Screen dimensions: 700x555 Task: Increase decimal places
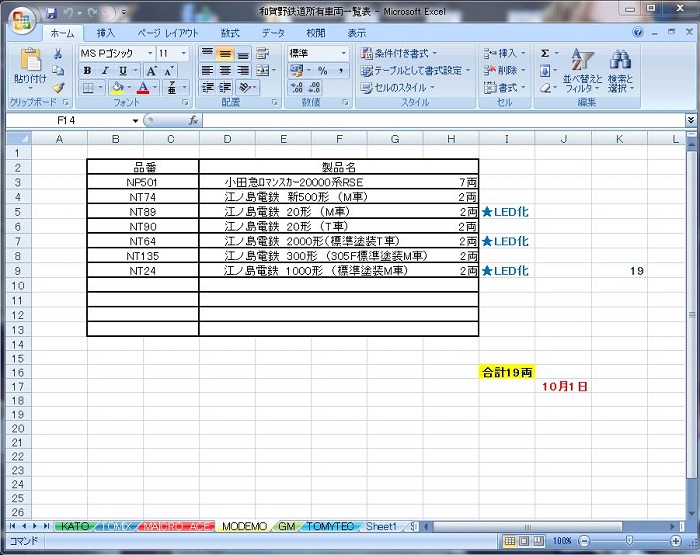(296, 88)
